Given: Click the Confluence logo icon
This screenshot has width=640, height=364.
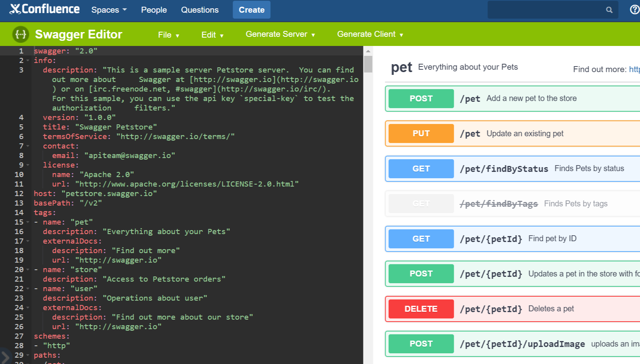Looking at the screenshot, I should click(x=15, y=9).
